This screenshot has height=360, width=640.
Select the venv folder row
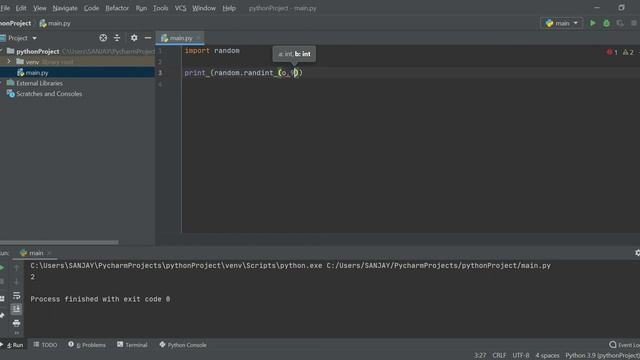[x=77, y=62]
